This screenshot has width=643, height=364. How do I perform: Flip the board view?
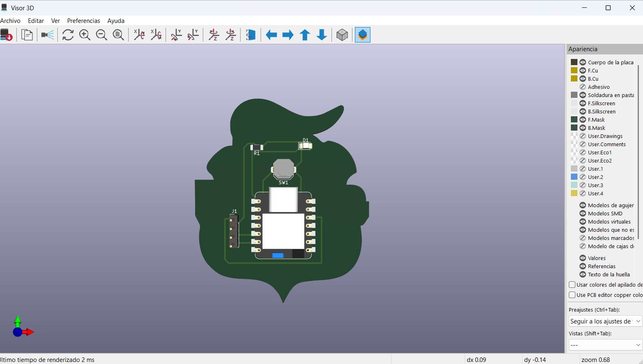[251, 35]
